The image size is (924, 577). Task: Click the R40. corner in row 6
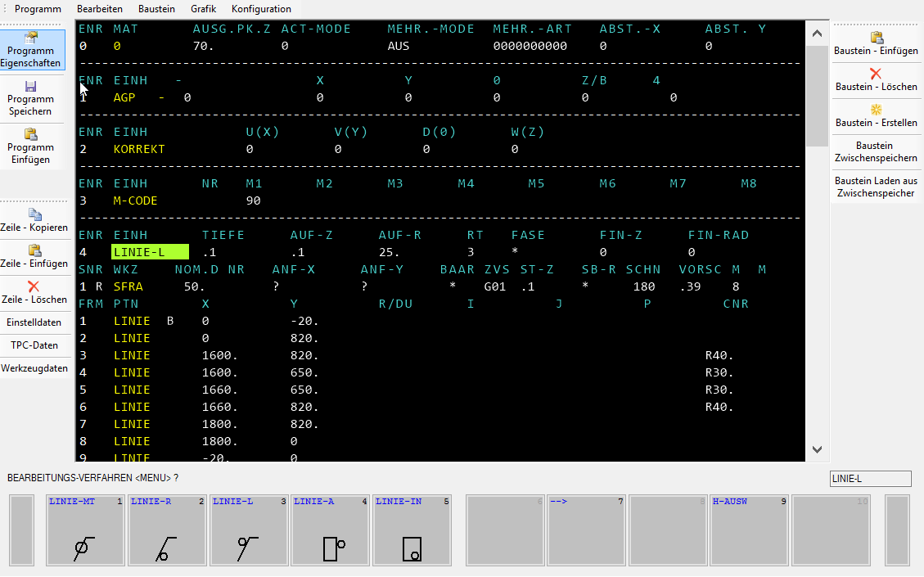click(719, 407)
